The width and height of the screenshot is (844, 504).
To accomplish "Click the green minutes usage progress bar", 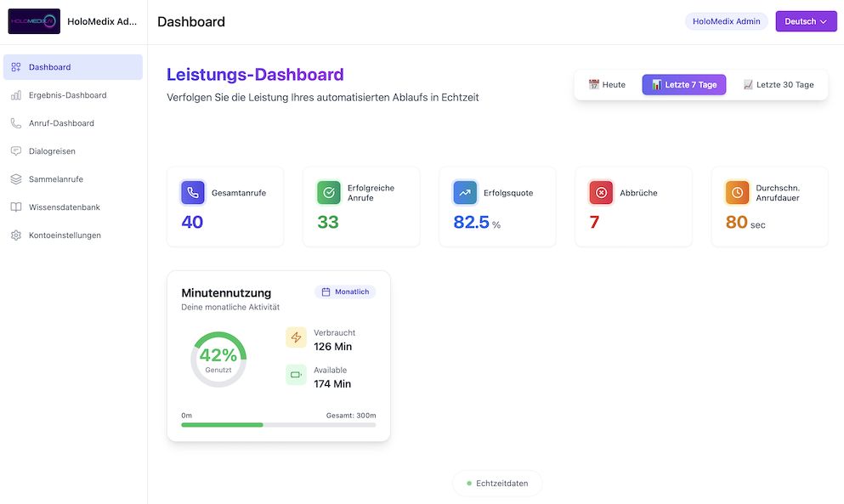I will tap(223, 424).
